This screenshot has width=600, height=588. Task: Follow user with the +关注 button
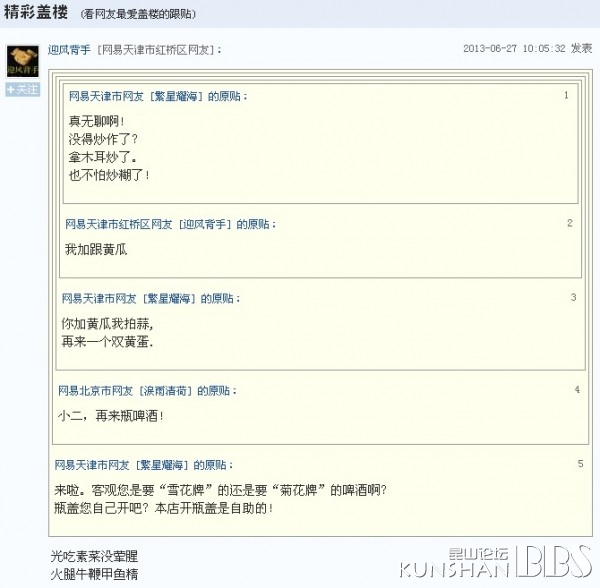point(23,90)
